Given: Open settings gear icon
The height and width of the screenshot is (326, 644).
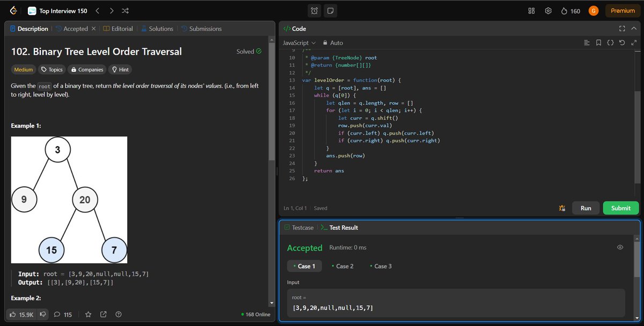Looking at the screenshot, I should coord(548,11).
